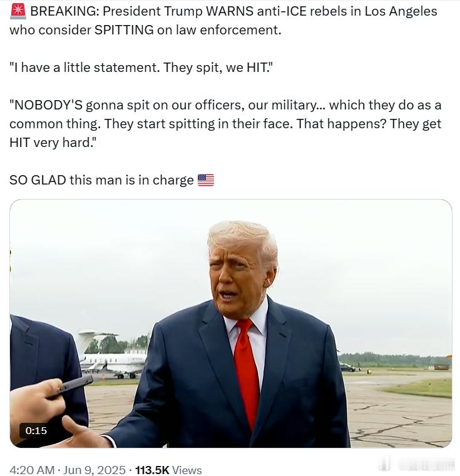Screen dimensions: 460x476
Task: Click the blurred watermark logo at bottom right
Action: [385, 464]
